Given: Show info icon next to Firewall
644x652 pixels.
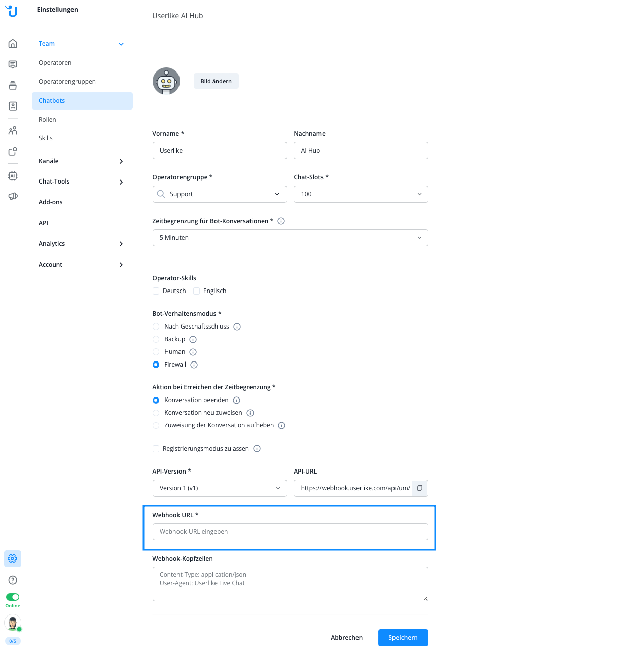Looking at the screenshot, I should tap(194, 365).
